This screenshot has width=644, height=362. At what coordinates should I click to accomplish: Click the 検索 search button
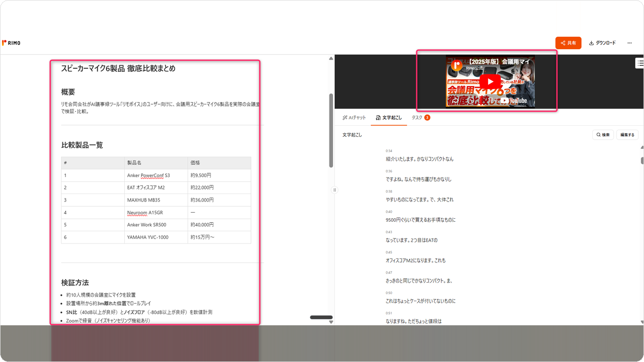pos(603,135)
